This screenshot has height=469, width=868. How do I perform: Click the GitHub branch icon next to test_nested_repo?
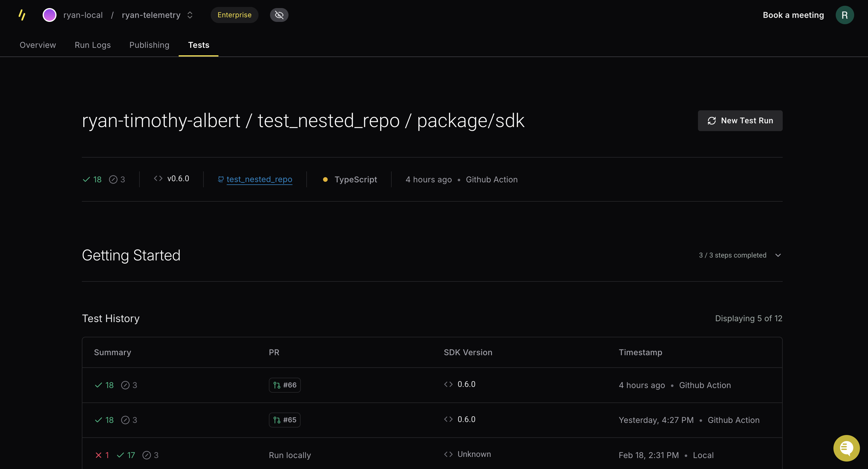[x=221, y=179]
